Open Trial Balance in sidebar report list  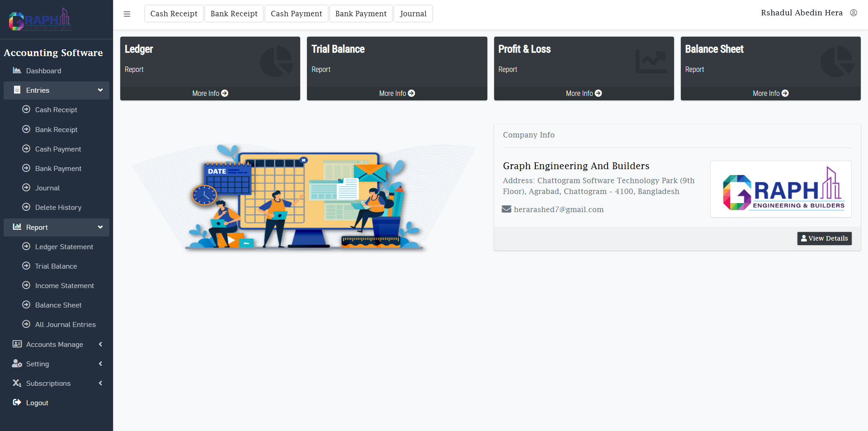pyautogui.click(x=56, y=266)
